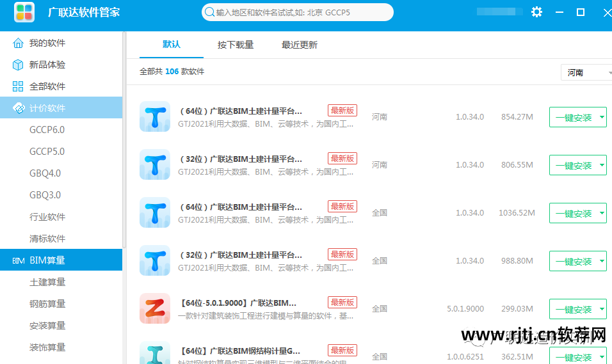Click the T icon of 64位 全国 1036.52M entry
Viewport: 612px width, 364px height.
click(x=155, y=212)
